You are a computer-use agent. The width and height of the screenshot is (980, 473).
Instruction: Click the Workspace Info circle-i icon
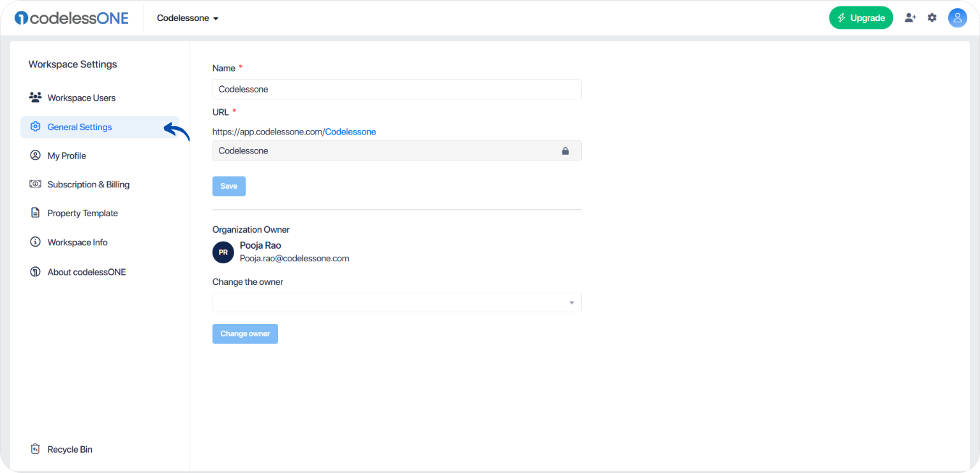click(35, 242)
